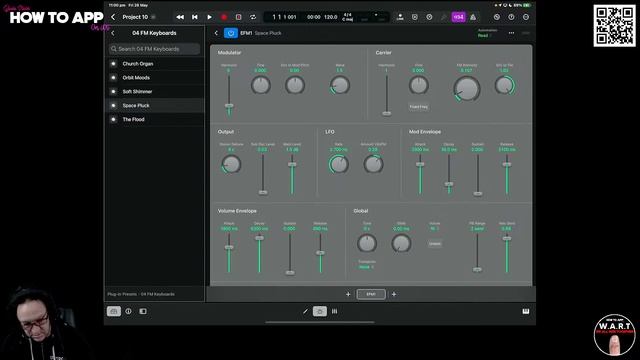Select the Orbit Moods preset
This screenshot has height=360, width=640.
pyautogui.click(x=155, y=78)
